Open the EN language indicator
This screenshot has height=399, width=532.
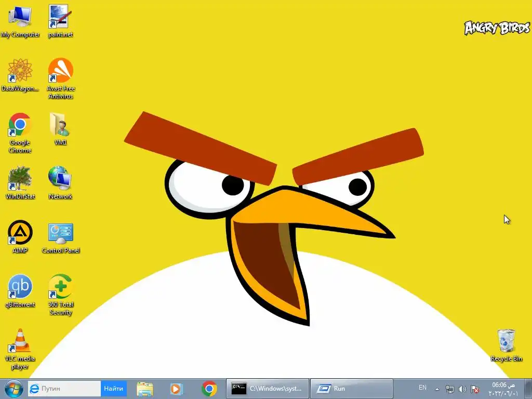pyautogui.click(x=422, y=388)
